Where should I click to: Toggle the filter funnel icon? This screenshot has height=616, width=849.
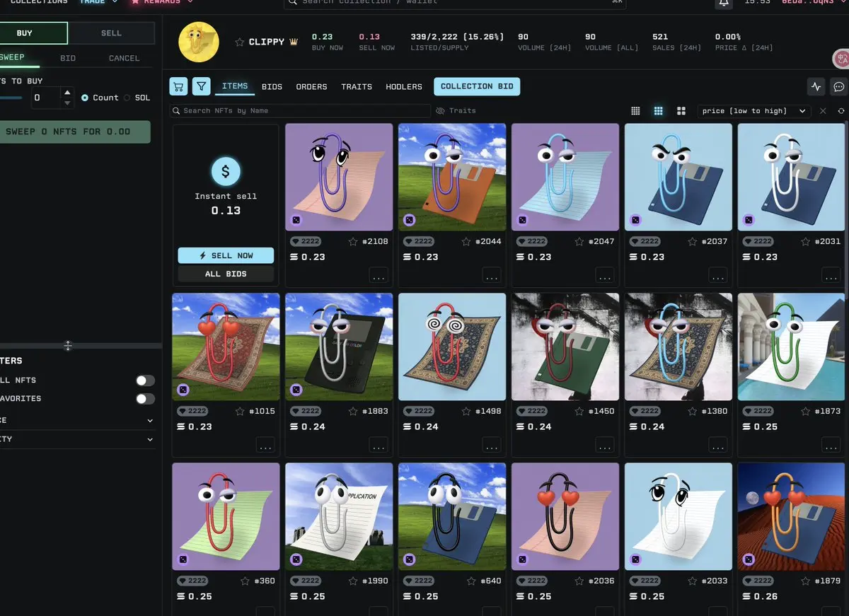pos(202,86)
